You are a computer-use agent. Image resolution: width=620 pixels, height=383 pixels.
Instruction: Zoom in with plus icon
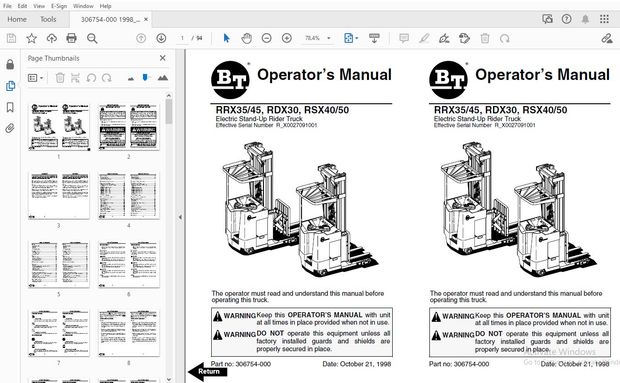pyautogui.click(x=287, y=38)
